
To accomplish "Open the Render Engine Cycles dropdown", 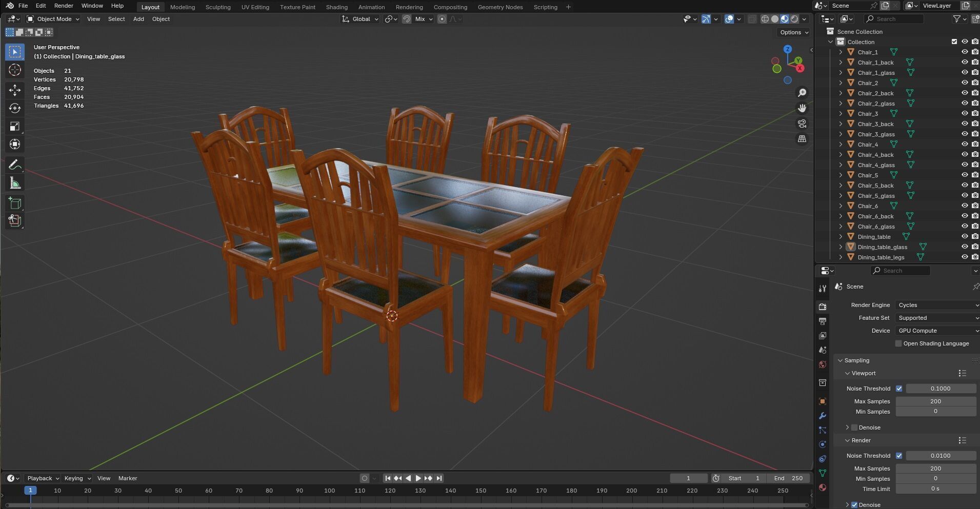I will (937, 305).
